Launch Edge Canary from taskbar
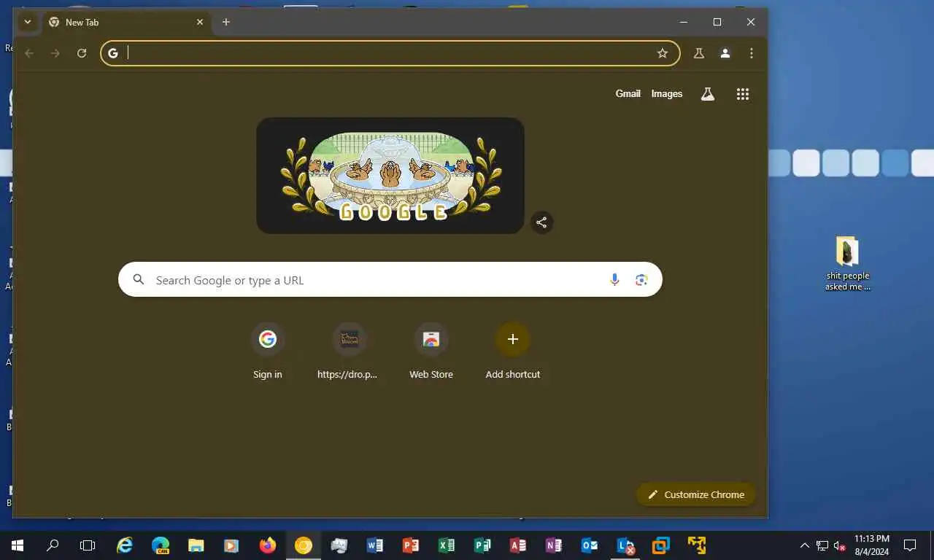 click(161, 545)
